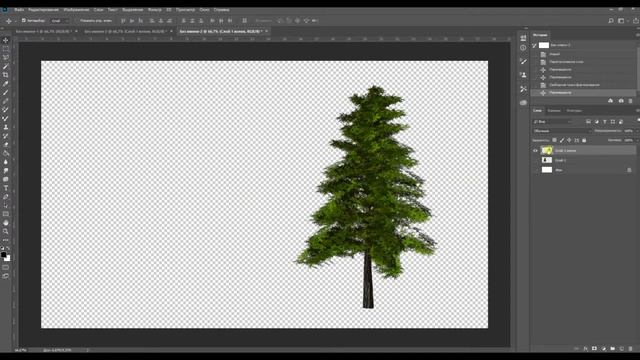Create new document from current history state

click(611, 101)
